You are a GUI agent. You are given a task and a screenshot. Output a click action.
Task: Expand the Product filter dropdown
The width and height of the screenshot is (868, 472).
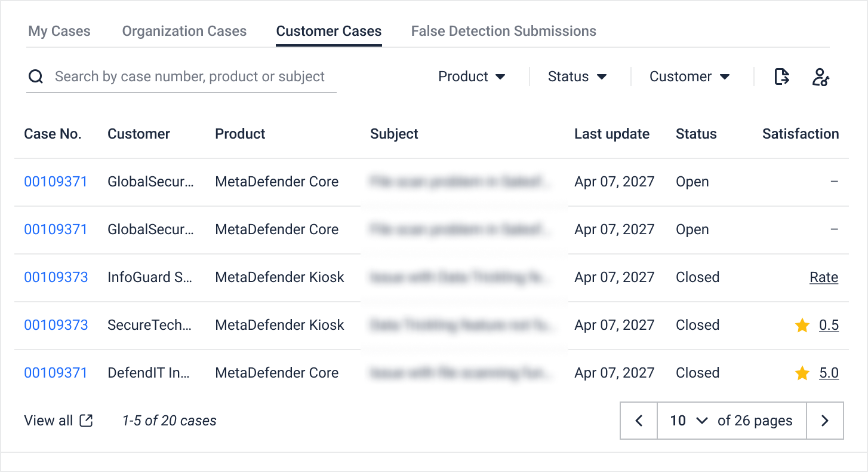pyautogui.click(x=472, y=76)
